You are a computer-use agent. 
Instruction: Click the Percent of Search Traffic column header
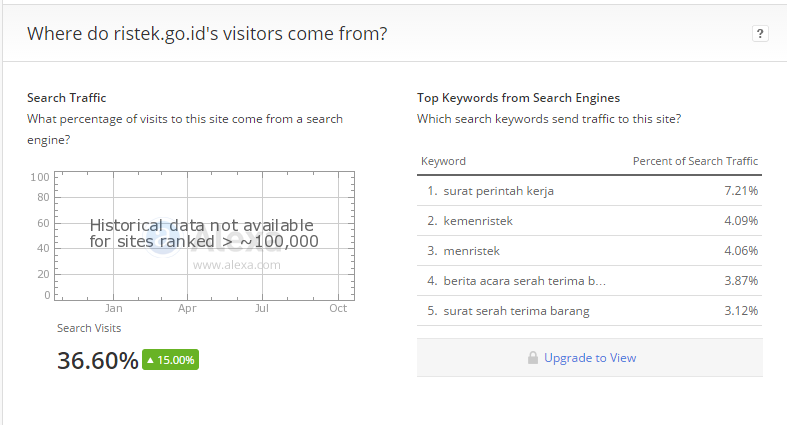695,161
